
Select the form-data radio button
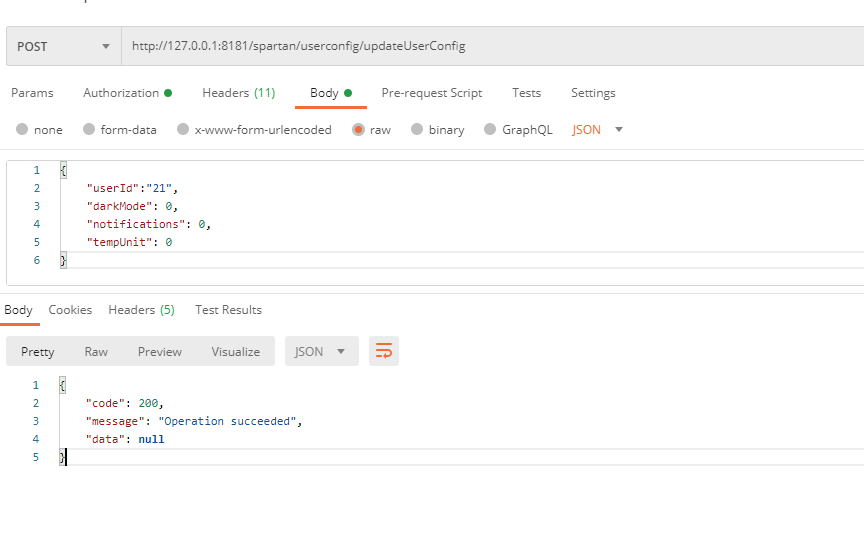[89, 130]
